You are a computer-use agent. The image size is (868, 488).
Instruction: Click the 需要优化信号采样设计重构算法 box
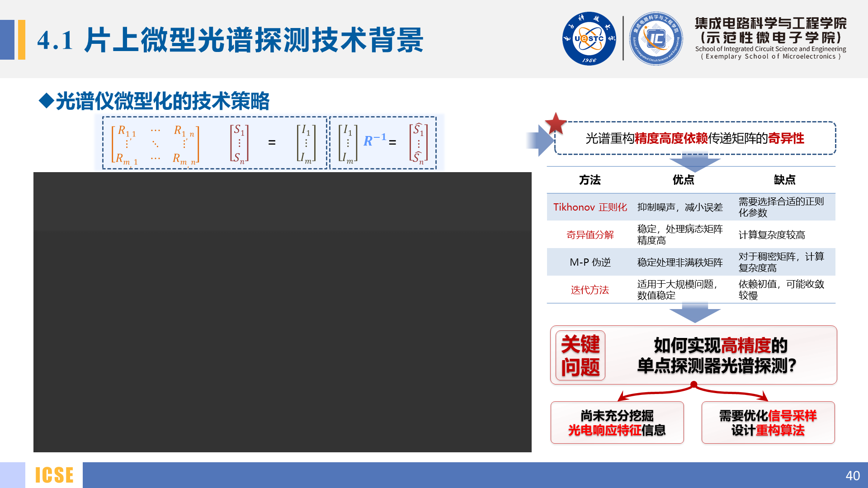coord(768,422)
